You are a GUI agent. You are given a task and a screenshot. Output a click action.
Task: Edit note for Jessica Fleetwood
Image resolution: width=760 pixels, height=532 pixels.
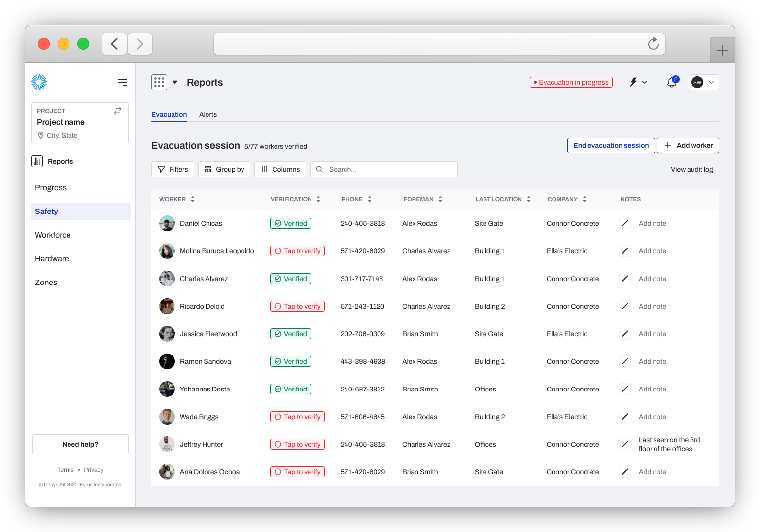tap(625, 334)
